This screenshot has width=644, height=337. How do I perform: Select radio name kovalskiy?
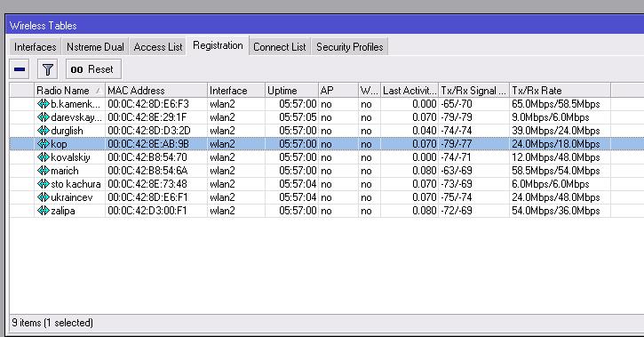(x=70, y=157)
